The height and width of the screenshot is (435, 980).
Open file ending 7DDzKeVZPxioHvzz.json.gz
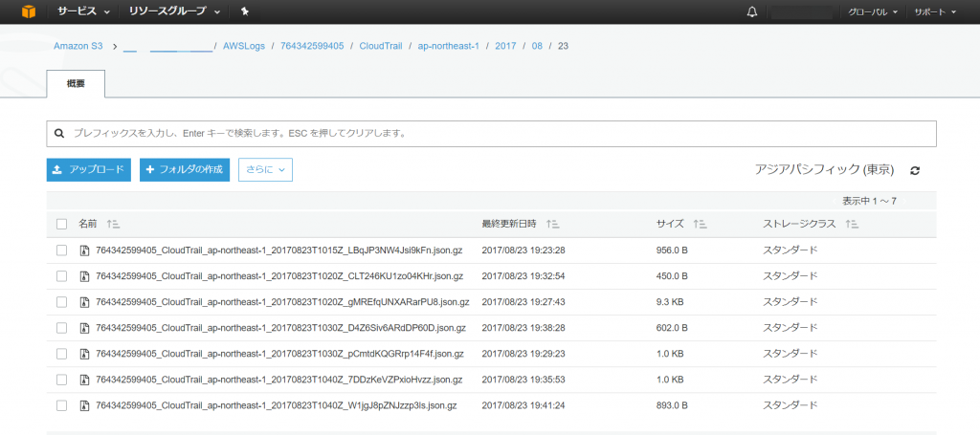278,380
